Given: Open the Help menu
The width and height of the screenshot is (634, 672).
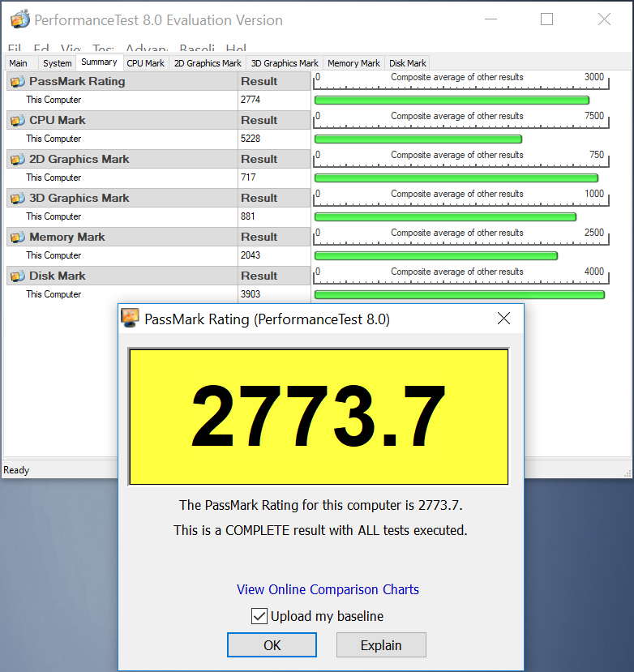Looking at the screenshot, I should coord(236,48).
